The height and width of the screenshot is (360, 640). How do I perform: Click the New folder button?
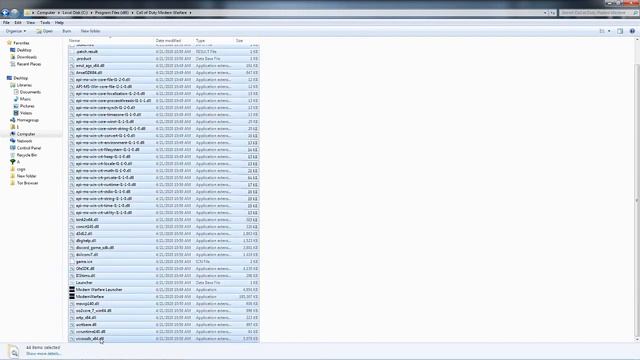[91, 31]
